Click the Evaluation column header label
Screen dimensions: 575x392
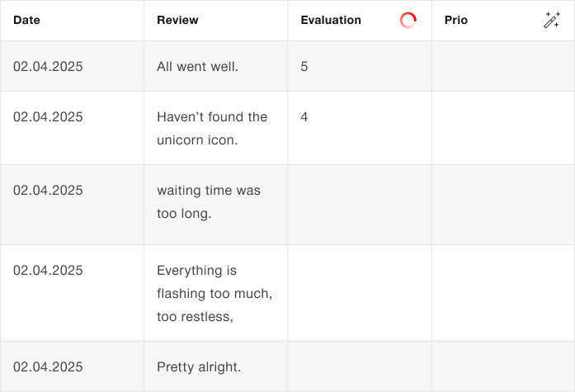point(331,21)
